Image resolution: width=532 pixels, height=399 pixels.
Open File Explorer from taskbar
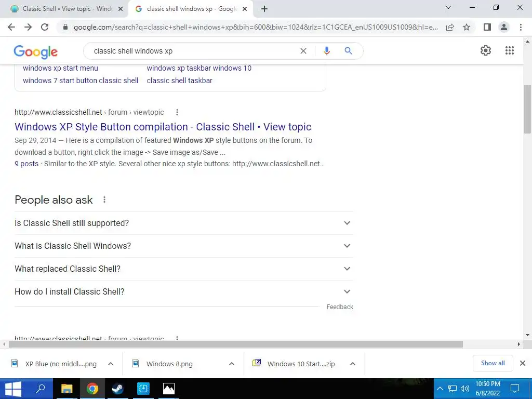coord(66,389)
